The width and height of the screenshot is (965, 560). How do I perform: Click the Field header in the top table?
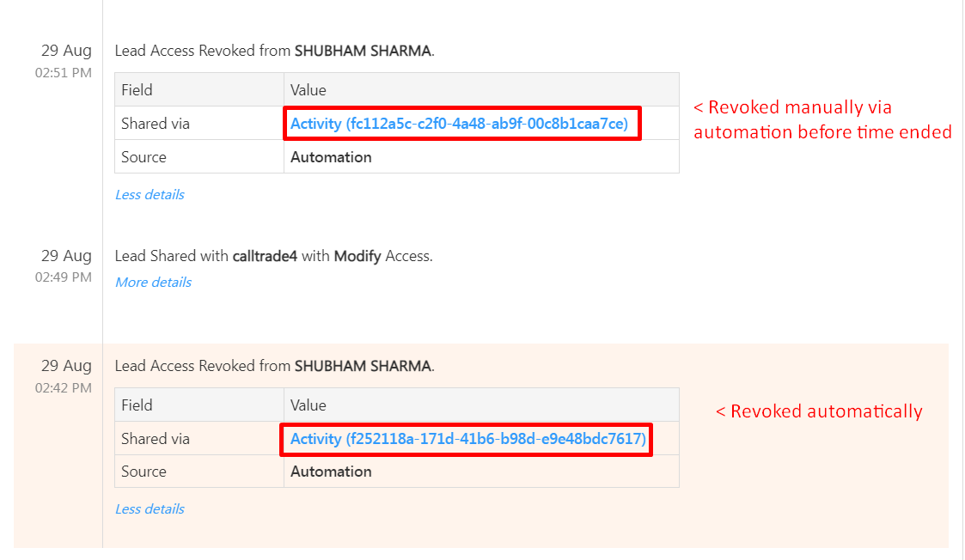137,90
